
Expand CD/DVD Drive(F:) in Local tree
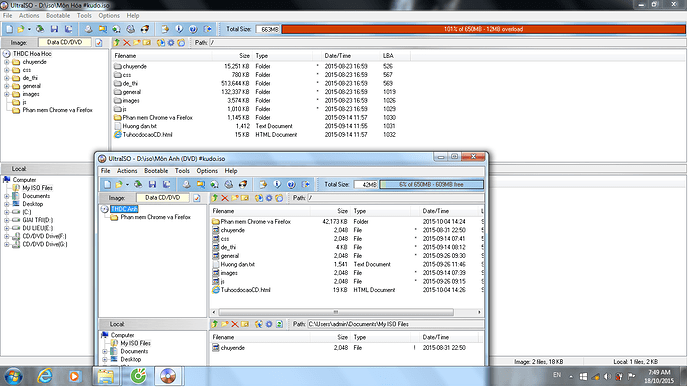click(7, 236)
